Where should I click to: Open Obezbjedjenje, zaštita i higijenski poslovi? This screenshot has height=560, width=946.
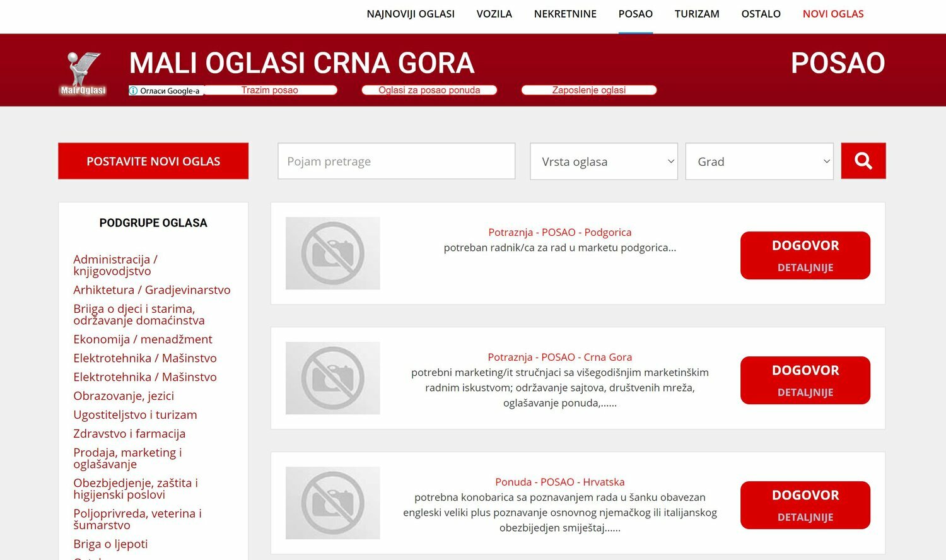pyautogui.click(x=136, y=489)
